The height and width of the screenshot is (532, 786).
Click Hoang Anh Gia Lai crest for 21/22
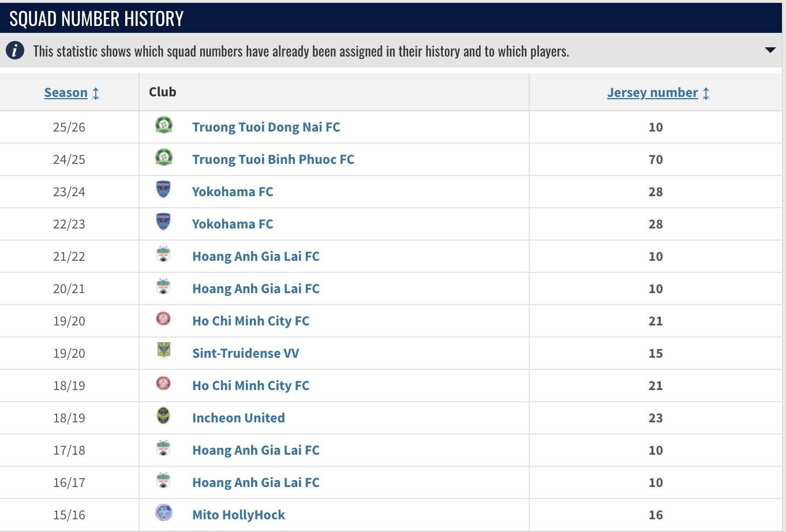point(164,254)
